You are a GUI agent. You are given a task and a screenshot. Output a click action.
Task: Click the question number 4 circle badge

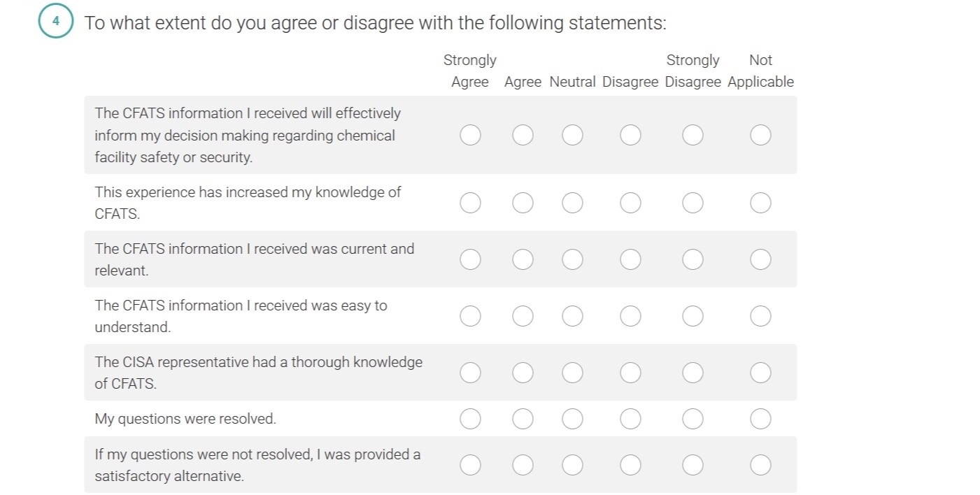[55, 21]
